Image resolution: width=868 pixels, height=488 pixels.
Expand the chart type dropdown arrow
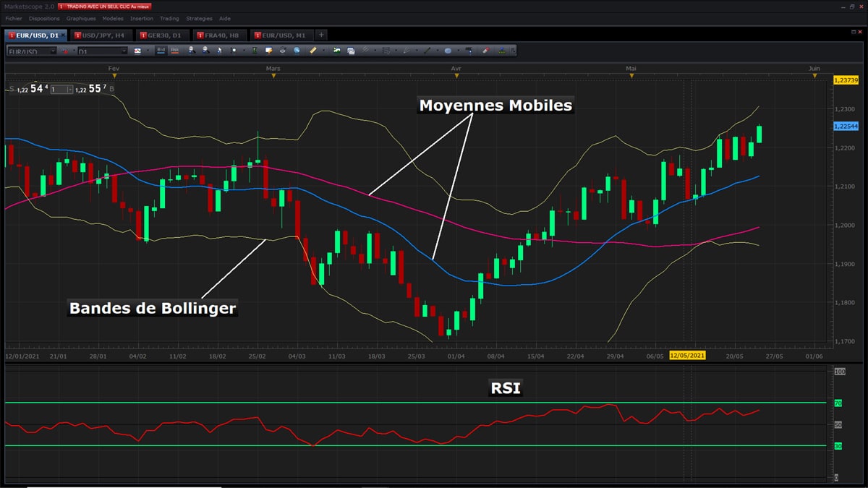pos(148,51)
